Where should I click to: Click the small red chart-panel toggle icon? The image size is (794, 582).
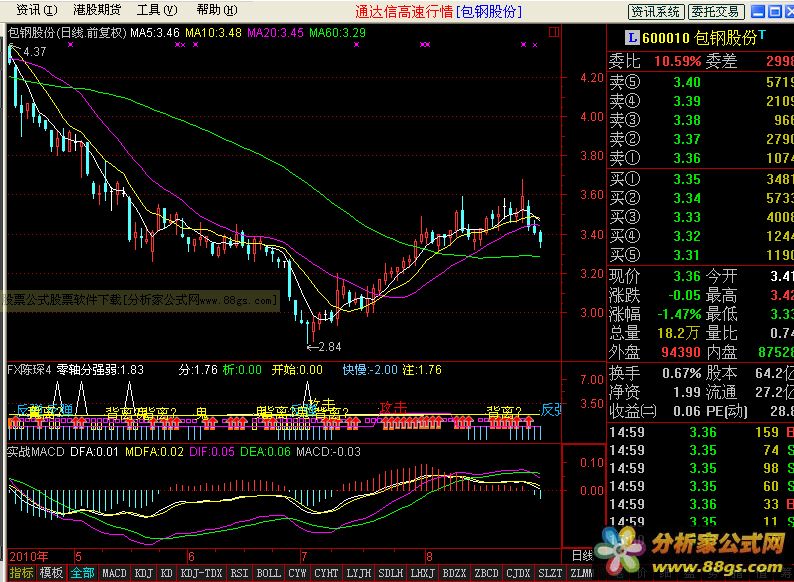554,32
